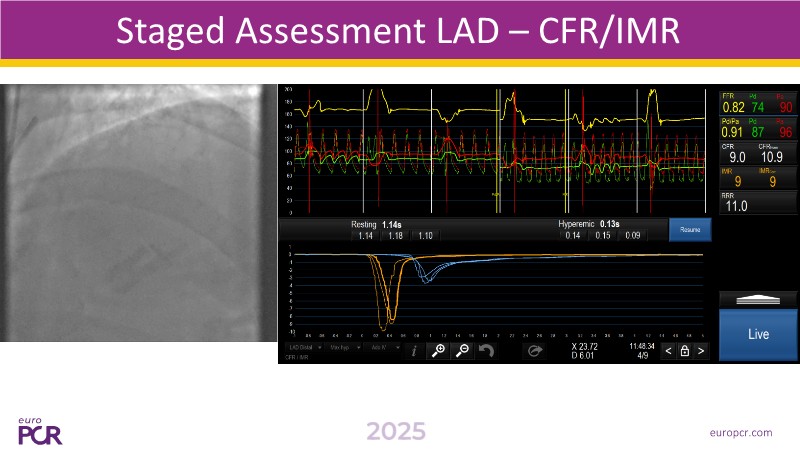This screenshot has width=800, height=450.
Task: Toggle the padlock lock icon
Action: tap(684, 351)
